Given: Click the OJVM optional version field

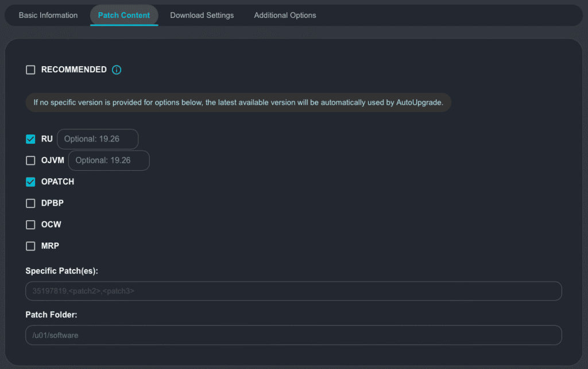Looking at the screenshot, I should point(109,160).
